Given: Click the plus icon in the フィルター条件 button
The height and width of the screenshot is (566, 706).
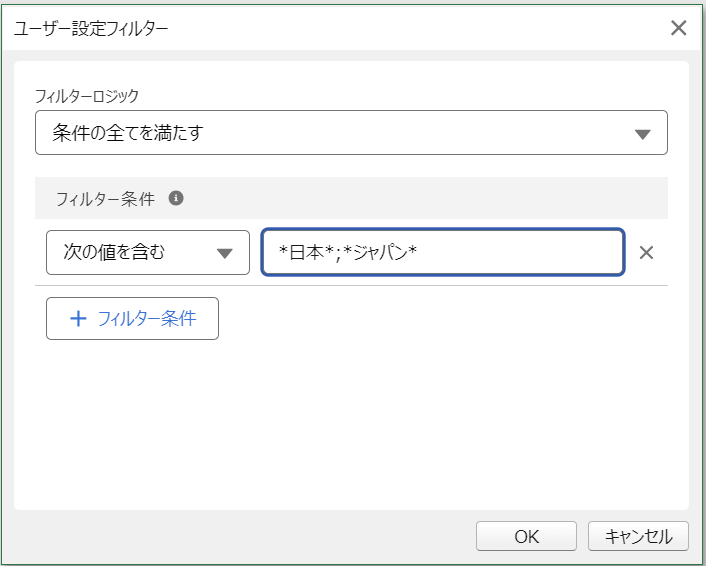Looking at the screenshot, I should click(78, 319).
